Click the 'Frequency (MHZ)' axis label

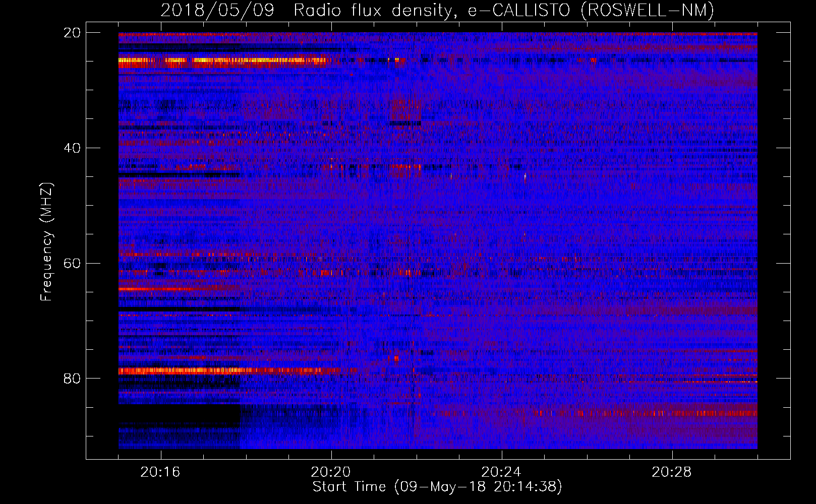(46, 242)
